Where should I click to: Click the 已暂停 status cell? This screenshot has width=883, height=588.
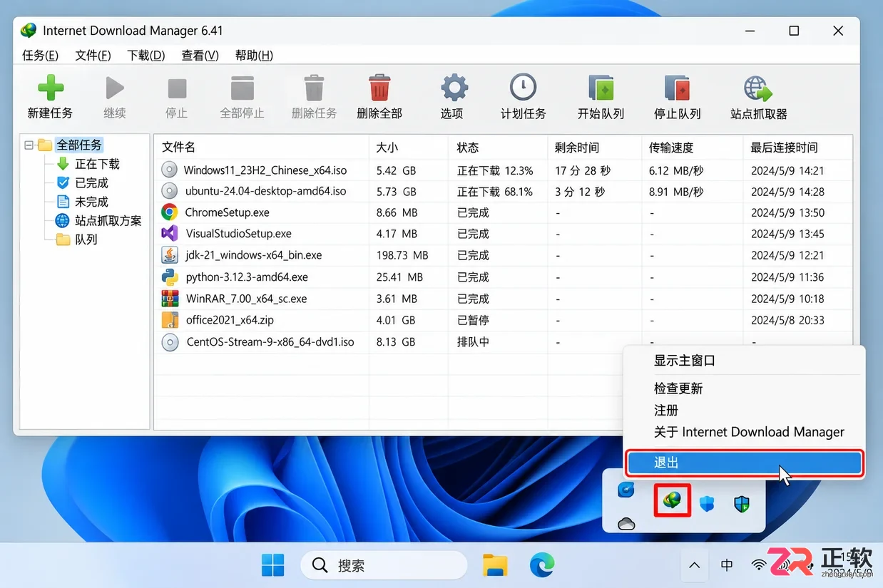pos(473,320)
